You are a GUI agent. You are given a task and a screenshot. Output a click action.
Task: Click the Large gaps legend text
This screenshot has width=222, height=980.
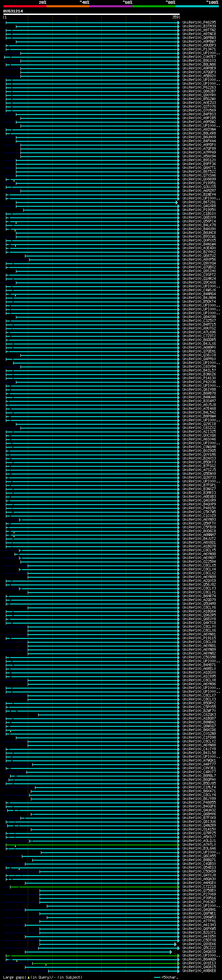tap(43, 977)
